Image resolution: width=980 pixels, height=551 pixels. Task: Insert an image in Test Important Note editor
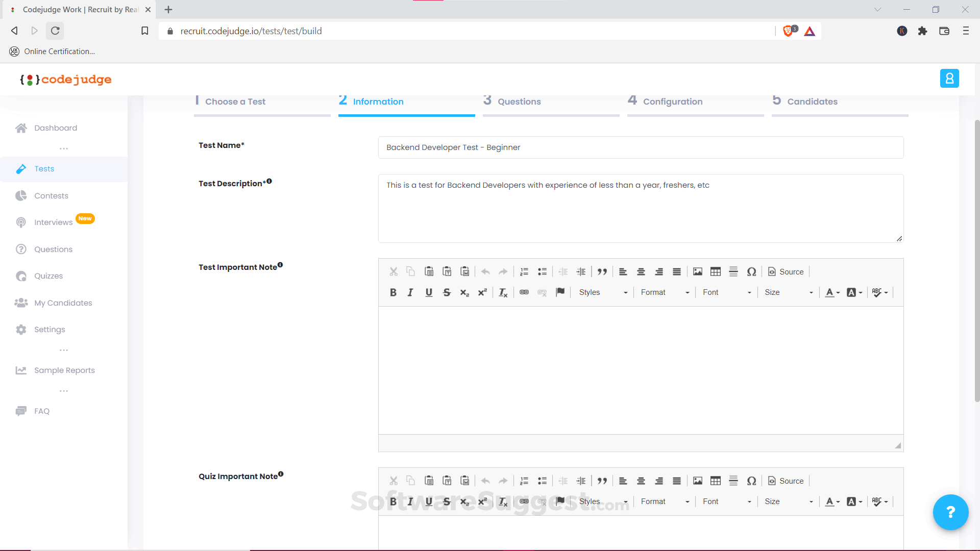[x=697, y=271]
